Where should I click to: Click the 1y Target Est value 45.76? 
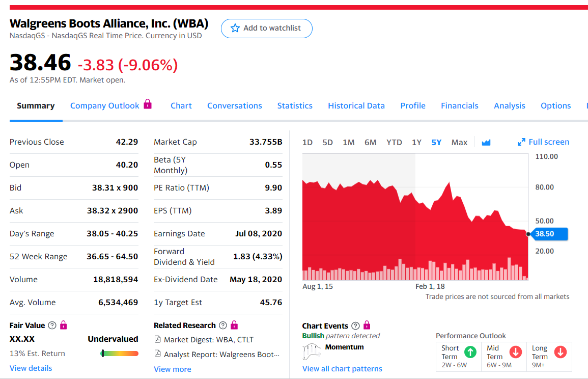pos(271,303)
